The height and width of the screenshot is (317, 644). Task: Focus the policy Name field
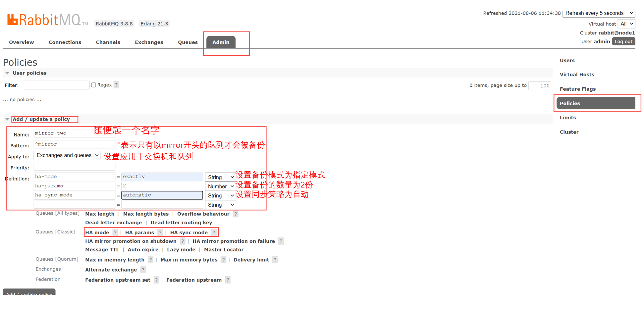[x=74, y=133]
